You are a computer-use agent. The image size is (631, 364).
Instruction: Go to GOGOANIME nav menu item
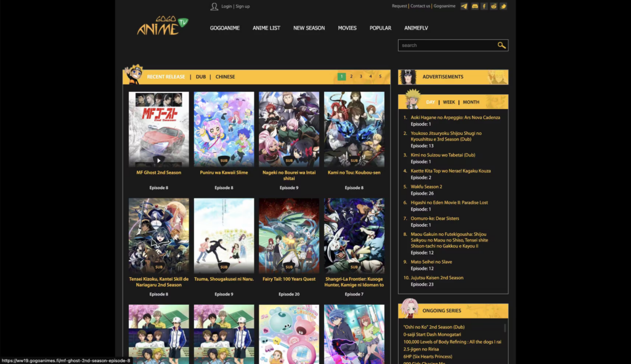pos(224,28)
